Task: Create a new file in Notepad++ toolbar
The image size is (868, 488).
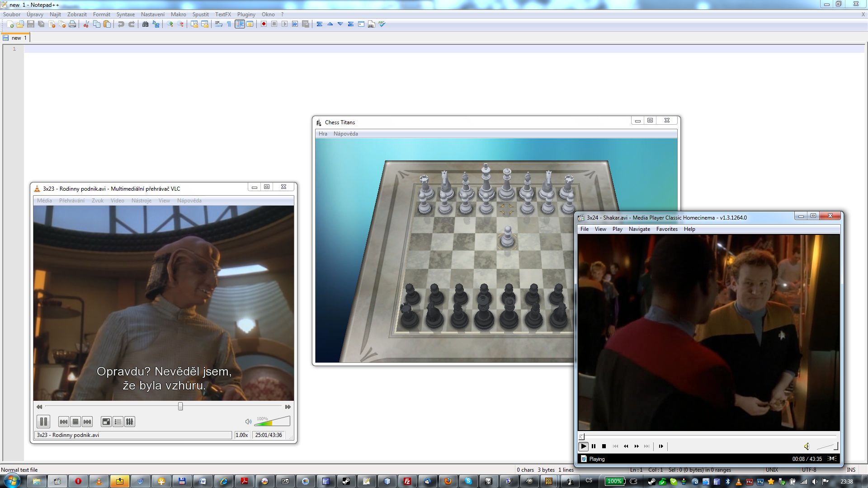Action: tap(10, 24)
